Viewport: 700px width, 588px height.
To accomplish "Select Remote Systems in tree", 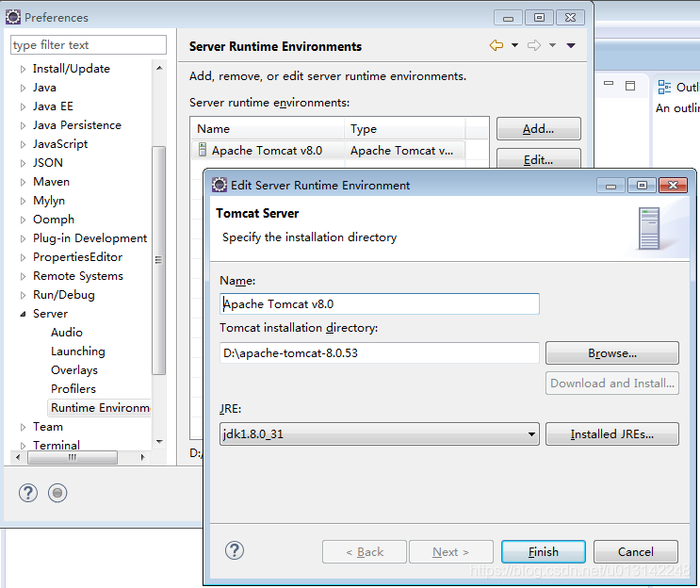I will tap(78, 276).
